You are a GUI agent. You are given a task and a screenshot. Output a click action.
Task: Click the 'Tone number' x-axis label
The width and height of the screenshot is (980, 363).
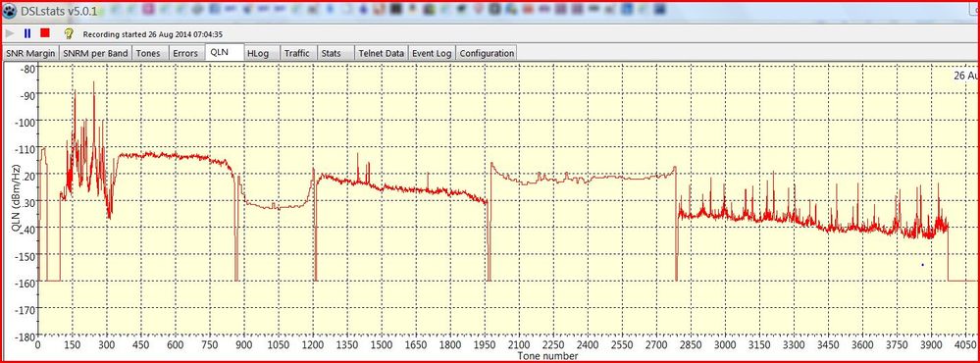coord(547,356)
